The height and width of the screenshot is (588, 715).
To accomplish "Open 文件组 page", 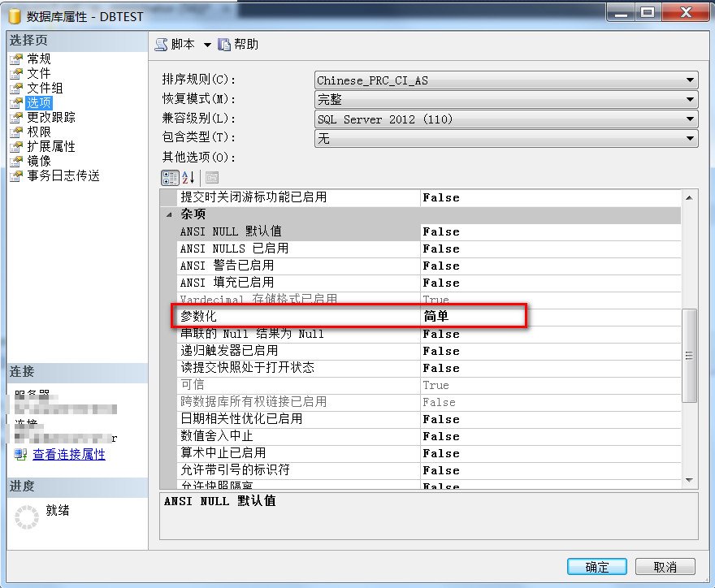I will click(x=45, y=88).
